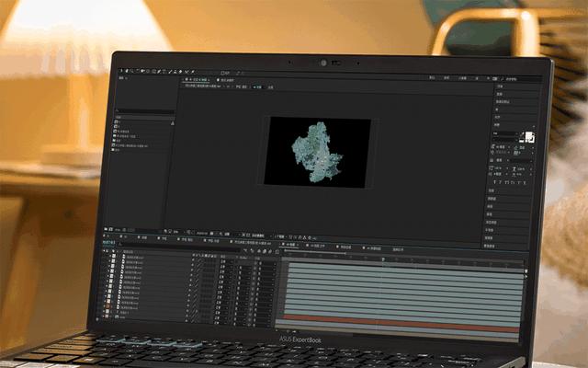Switch to the second viewer panel tab
The height and width of the screenshot is (368, 588).
click(225, 80)
